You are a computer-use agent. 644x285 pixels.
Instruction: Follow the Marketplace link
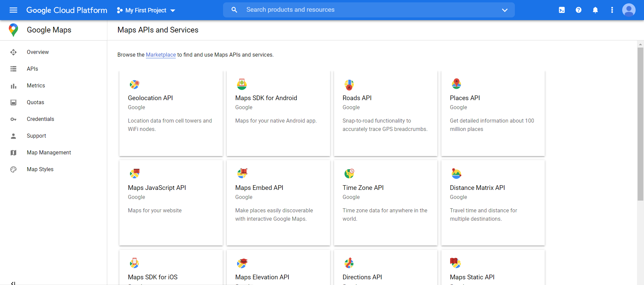[x=161, y=55]
